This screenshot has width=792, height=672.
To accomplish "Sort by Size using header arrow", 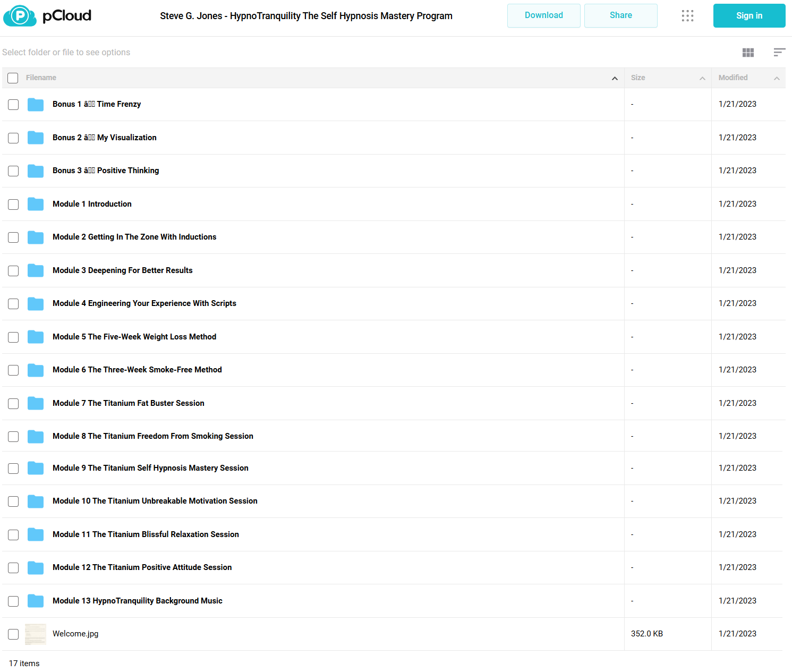I will [x=702, y=78].
